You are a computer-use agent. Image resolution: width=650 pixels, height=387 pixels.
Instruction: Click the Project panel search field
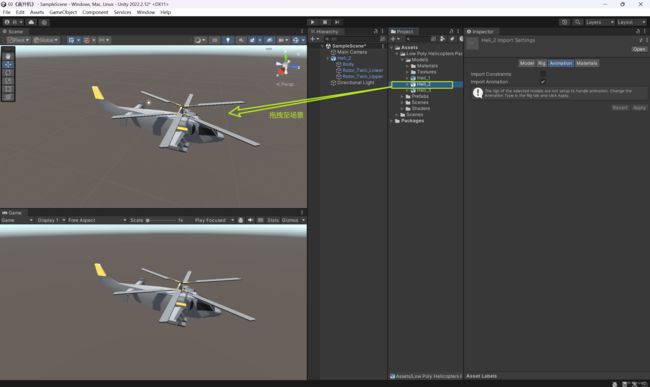tap(417, 39)
